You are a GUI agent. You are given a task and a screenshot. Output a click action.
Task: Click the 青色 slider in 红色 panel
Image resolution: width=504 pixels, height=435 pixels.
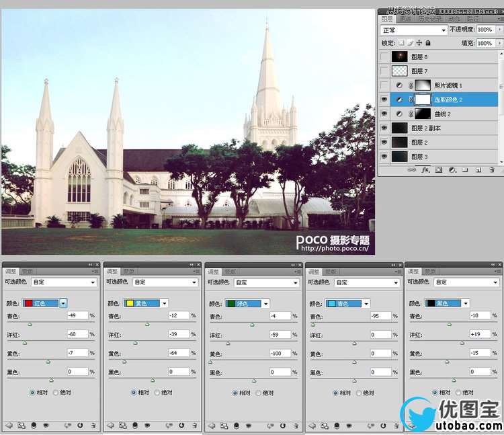point(28,324)
